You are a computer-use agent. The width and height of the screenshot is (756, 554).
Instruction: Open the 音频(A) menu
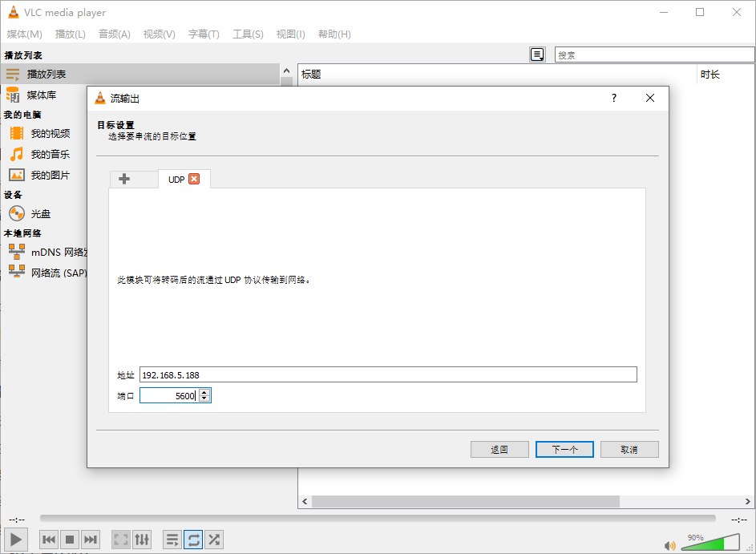click(115, 34)
